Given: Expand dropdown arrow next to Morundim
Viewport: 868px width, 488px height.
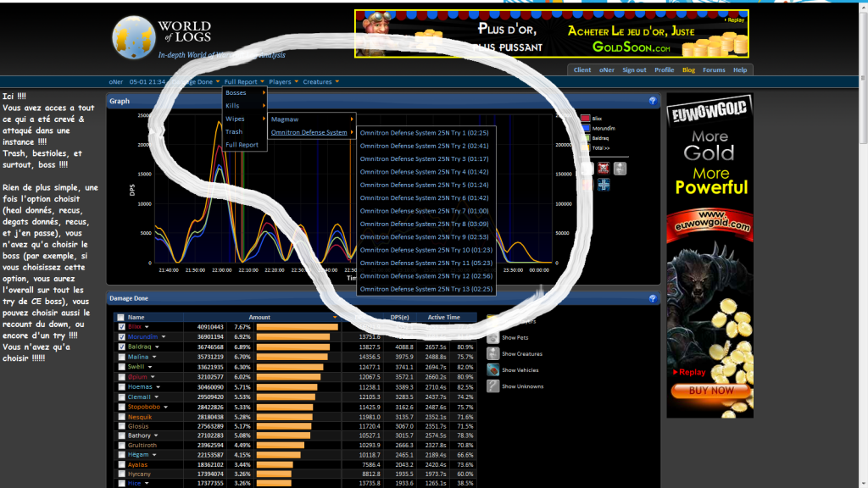Looking at the screenshot, I should [164, 337].
